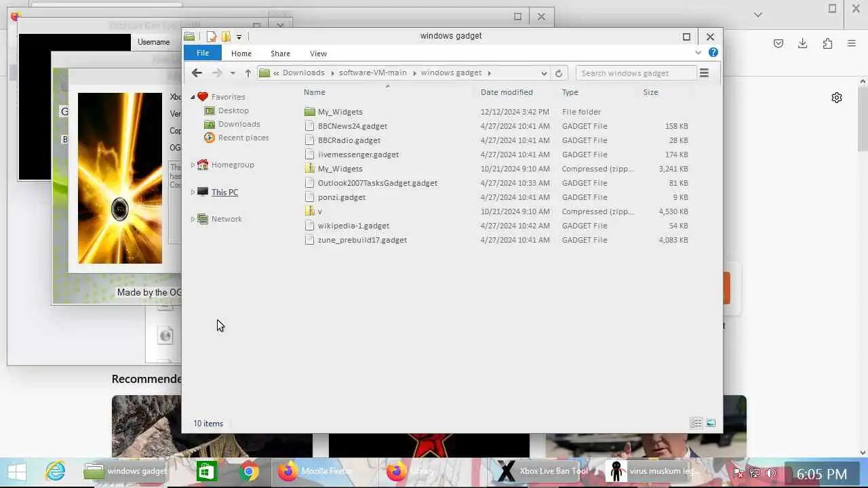Go back using the Back arrow
Viewport: 868px width, 488px height.
[x=197, y=73]
